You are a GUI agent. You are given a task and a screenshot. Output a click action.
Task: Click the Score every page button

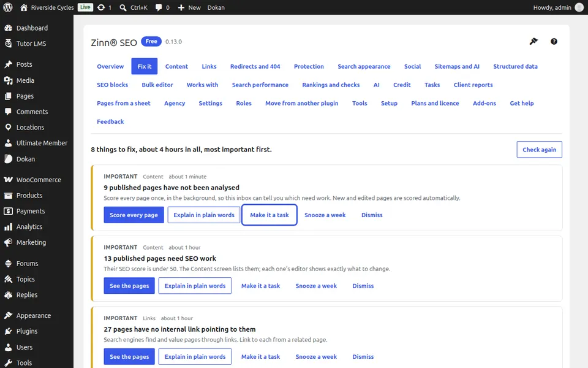134,215
